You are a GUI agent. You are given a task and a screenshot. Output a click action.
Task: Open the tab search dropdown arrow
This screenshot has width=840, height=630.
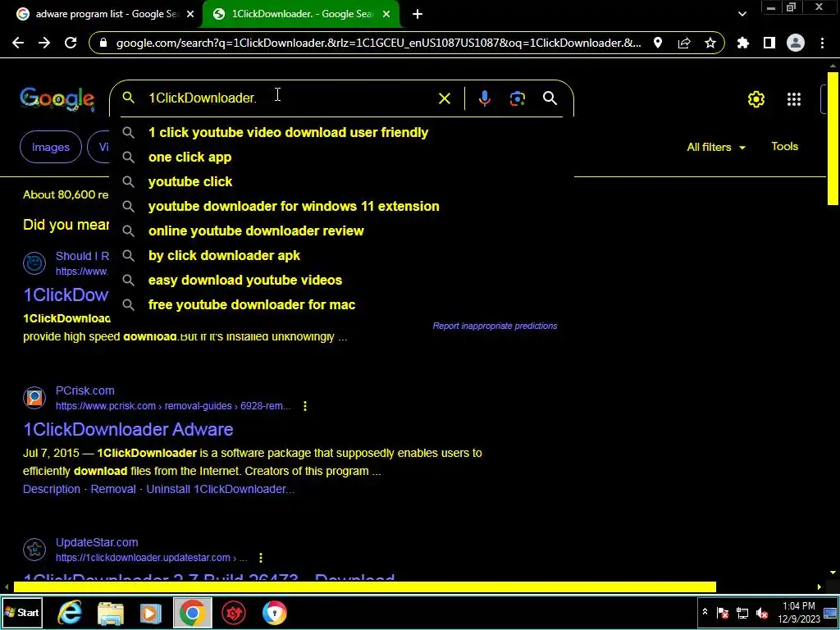(742, 15)
